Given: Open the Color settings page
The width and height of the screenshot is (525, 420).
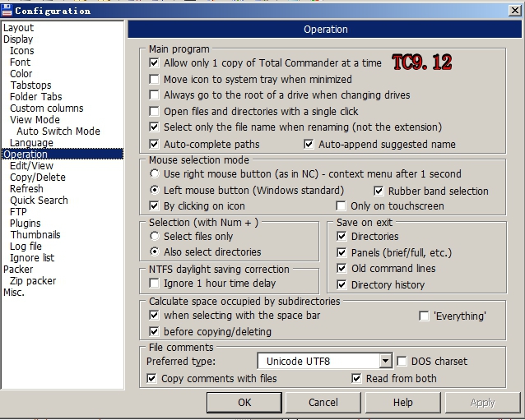Looking at the screenshot, I should 21,74.
